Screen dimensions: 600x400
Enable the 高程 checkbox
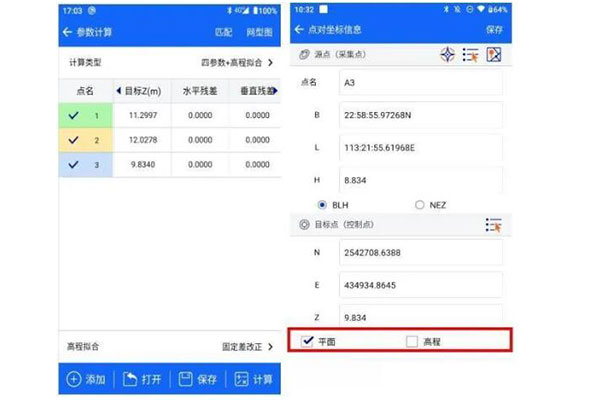pyautogui.click(x=413, y=342)
